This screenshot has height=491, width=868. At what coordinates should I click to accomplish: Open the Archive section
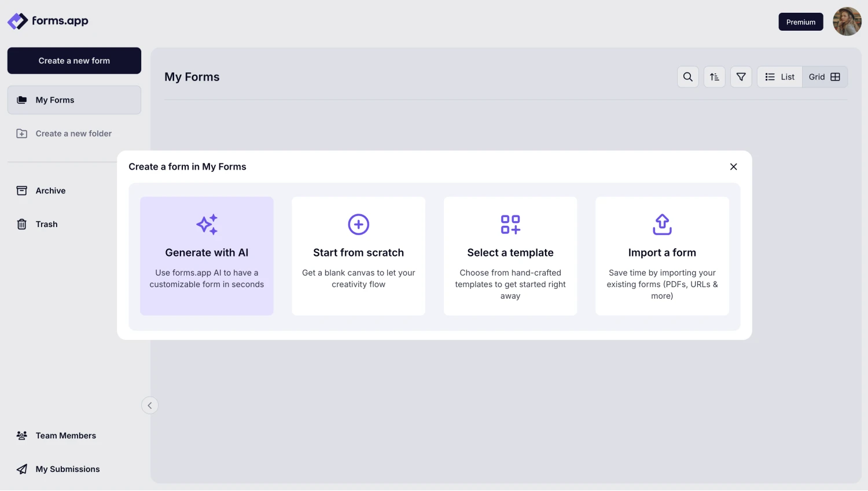pos(50,190)
